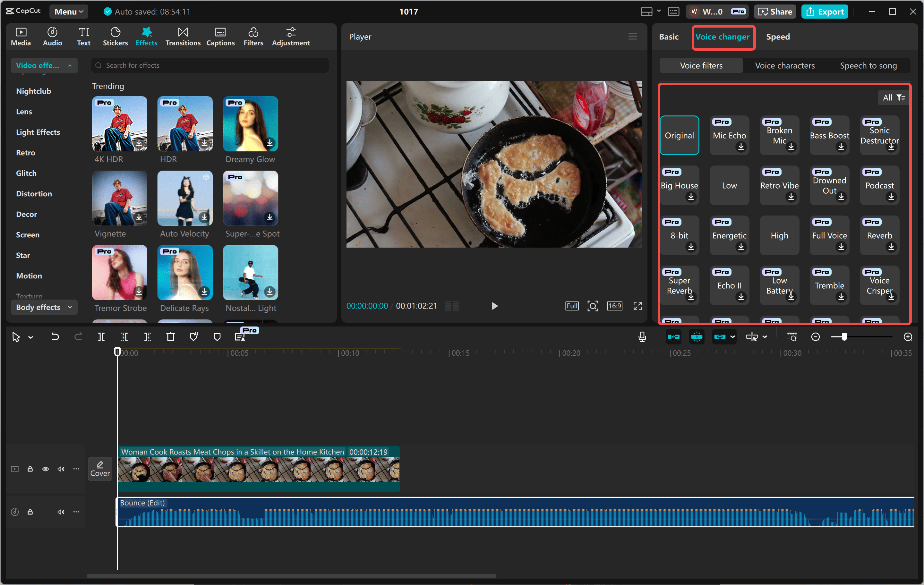Delete the selected clip with the trash icon
The height and width of the screenshot is (585, 924).
click(170, 336)
